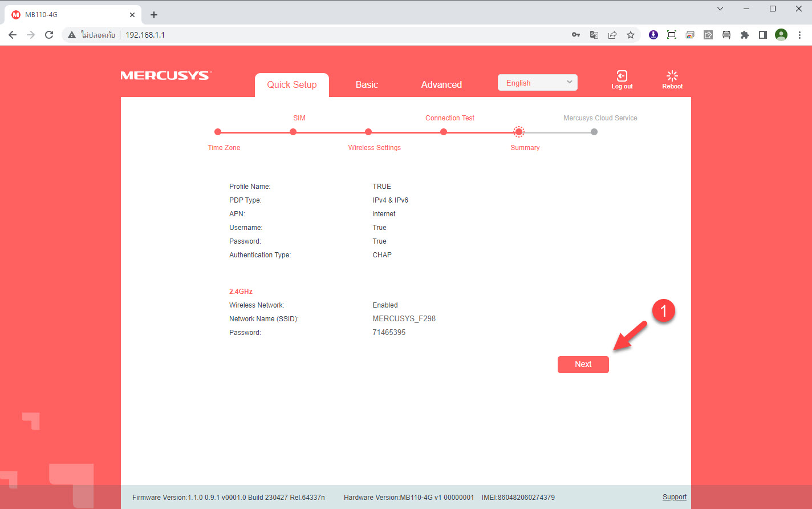This screenshot has height=509, width=812.
Task: Click the Log out icon
Action: (x=622, y=76)
